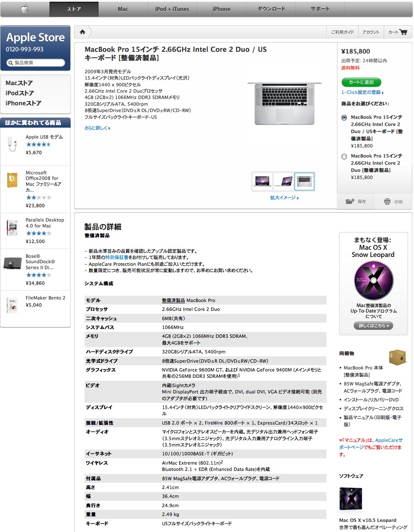Screen dimensions: 414x532
Task: Click the home icon in breadcrumb bar
Action: (x=82, y=32)
